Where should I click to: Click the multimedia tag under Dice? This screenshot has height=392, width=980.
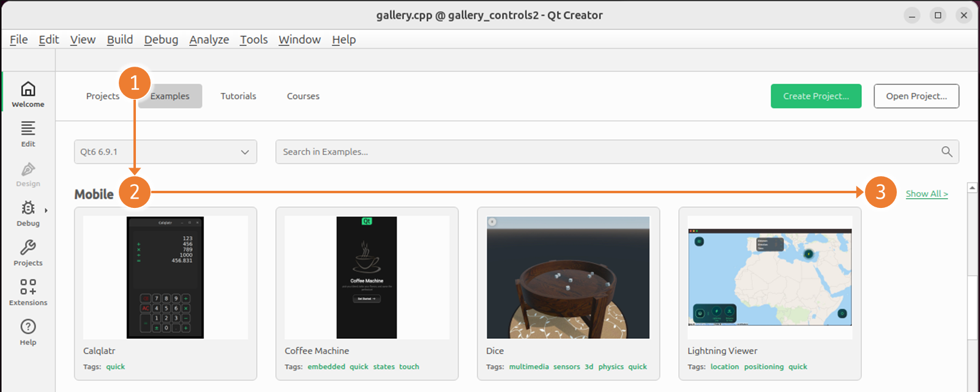529,367
